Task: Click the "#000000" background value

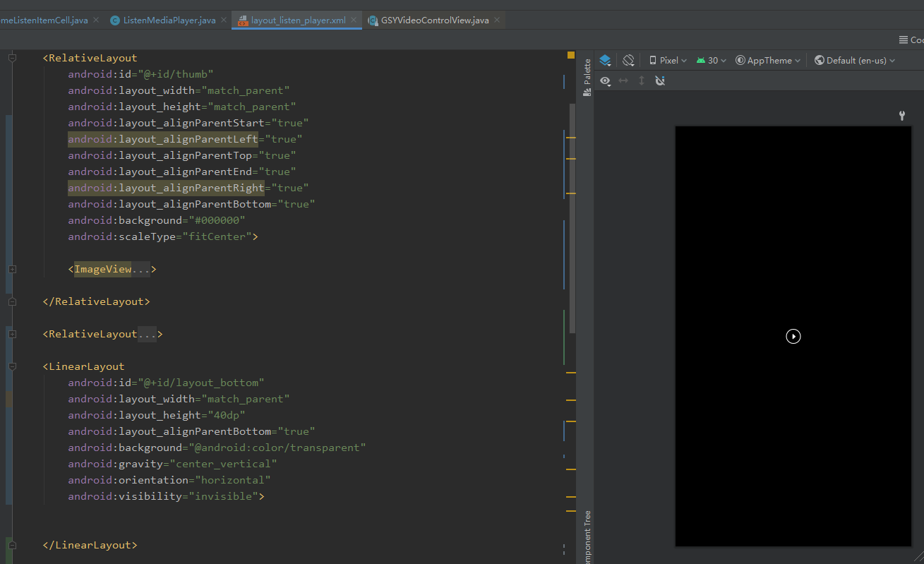Action: tap(217, 220)
